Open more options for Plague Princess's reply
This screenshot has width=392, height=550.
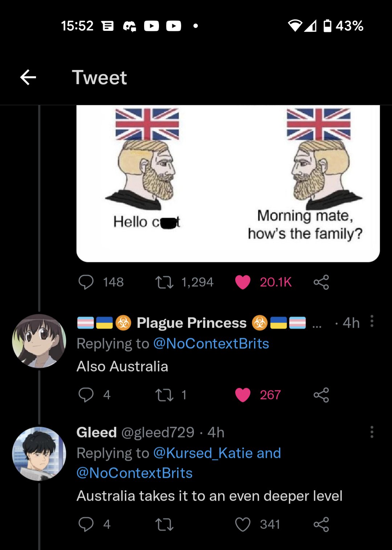click(372, 321)
